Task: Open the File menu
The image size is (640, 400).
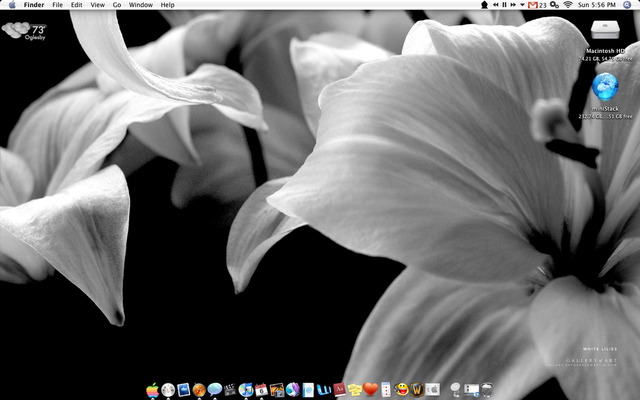Action: (57, 5)
